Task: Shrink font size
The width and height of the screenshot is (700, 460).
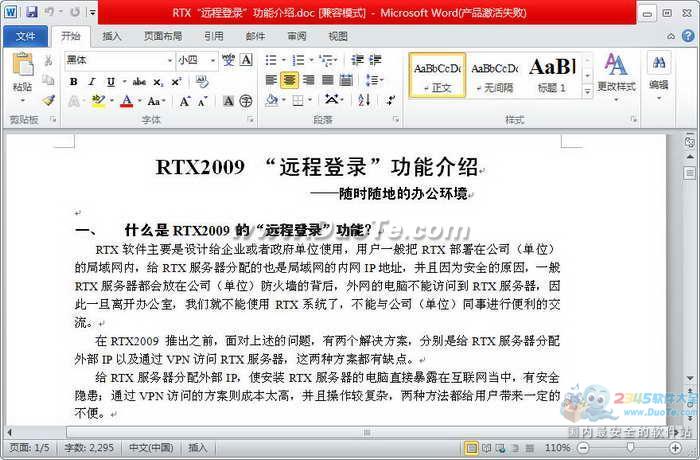Action: coord(203,101)
